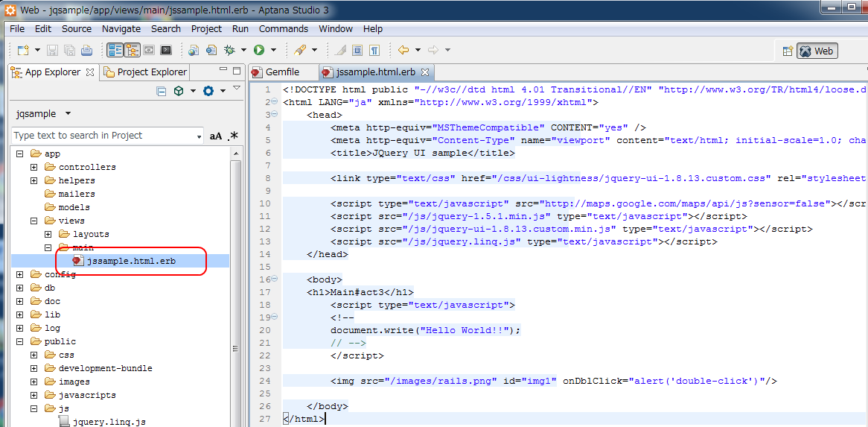
Task: Expand the controllers folder
Action: pos(33,167)
